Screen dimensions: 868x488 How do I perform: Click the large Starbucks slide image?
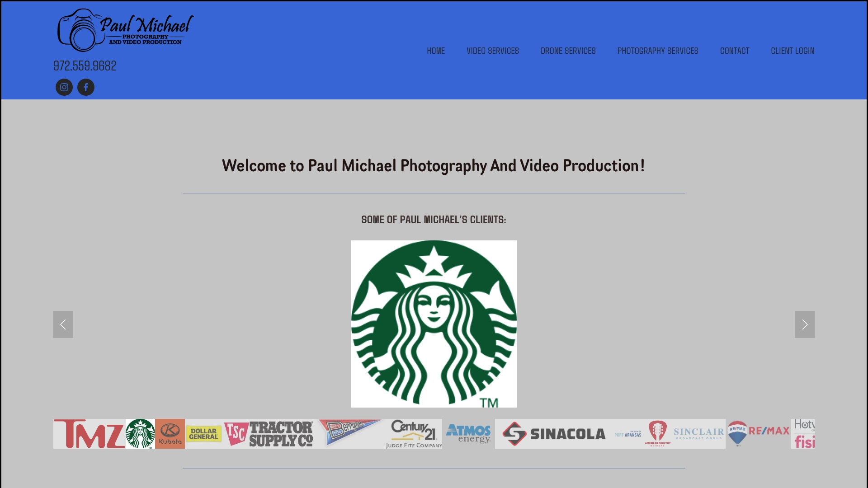(x=434, y=324)
